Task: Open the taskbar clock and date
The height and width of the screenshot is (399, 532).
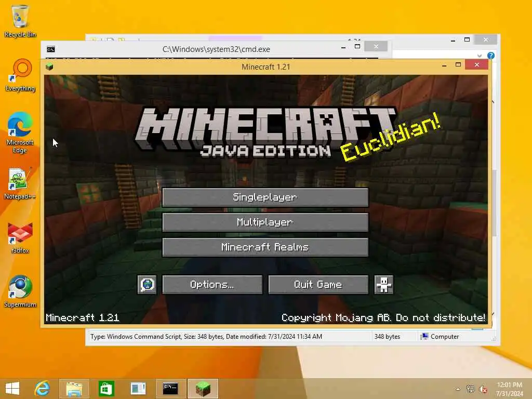Action: coord(509,389)
